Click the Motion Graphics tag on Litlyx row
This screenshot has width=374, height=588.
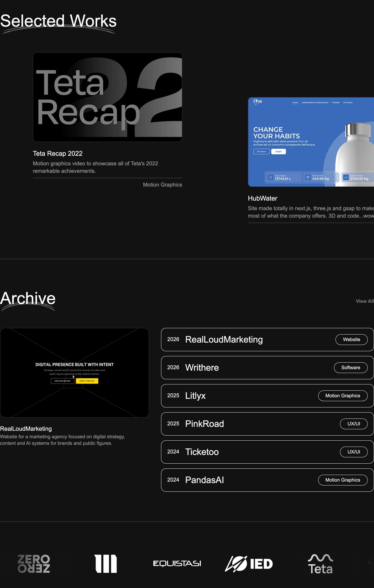pyautogui.click(x=343, y=396)
